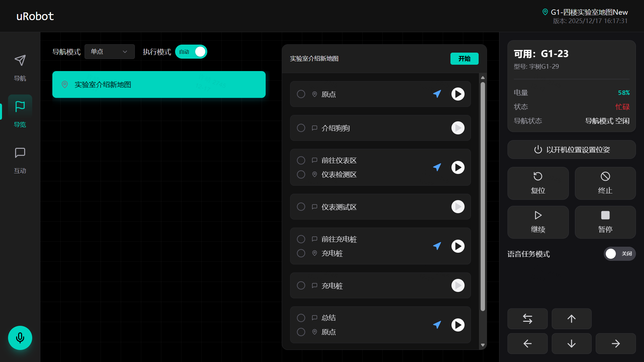
Task: Click the right arrow movement button
Action: pos(615,344)
